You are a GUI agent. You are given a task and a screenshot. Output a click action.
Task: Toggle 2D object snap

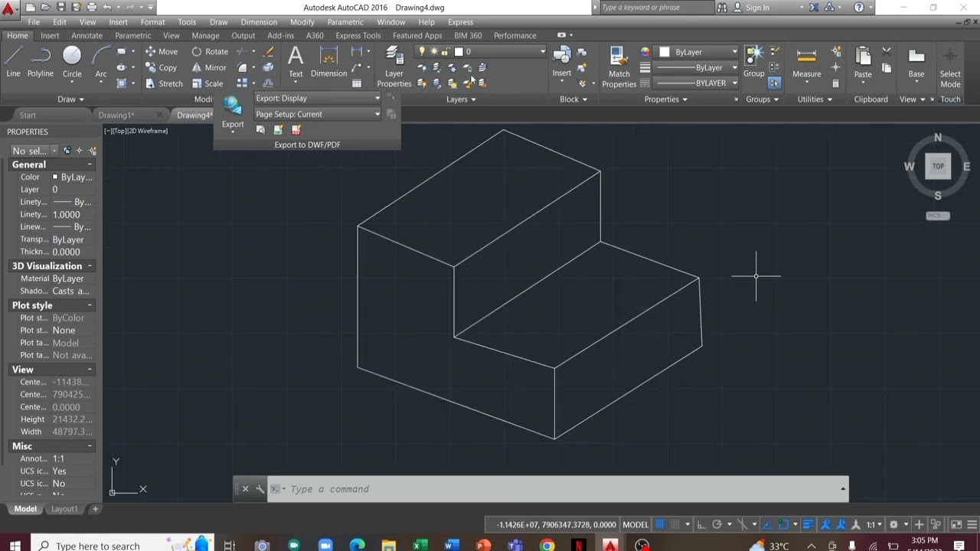pyautogui.click(x=782, y=524)
